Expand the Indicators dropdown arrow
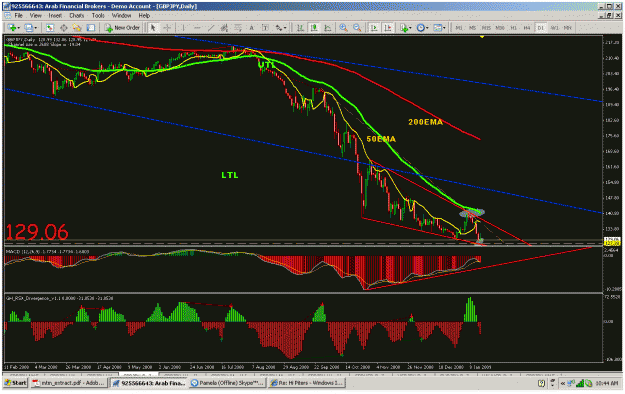 point(411,28)
